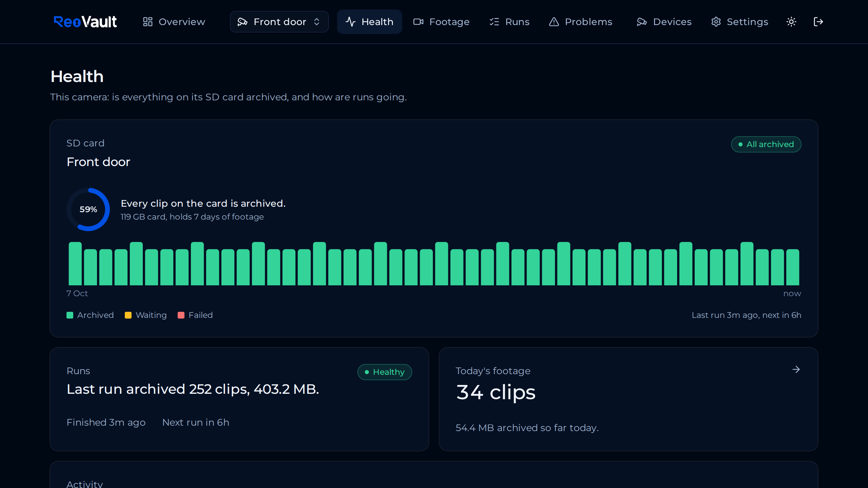The height and width of the screenshot is (488, 868).
Task: Click the red Failed legend swatch
Action: click(181, 315)
